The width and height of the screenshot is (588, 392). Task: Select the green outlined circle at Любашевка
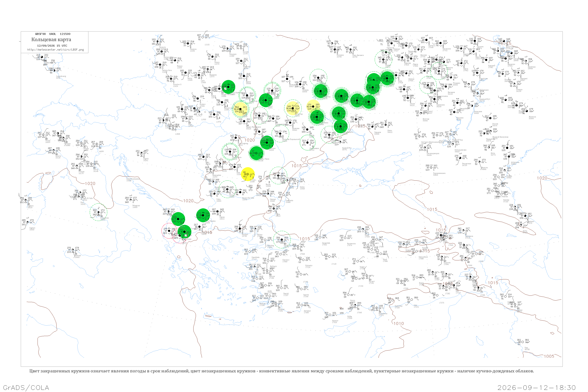coord(308,143)
